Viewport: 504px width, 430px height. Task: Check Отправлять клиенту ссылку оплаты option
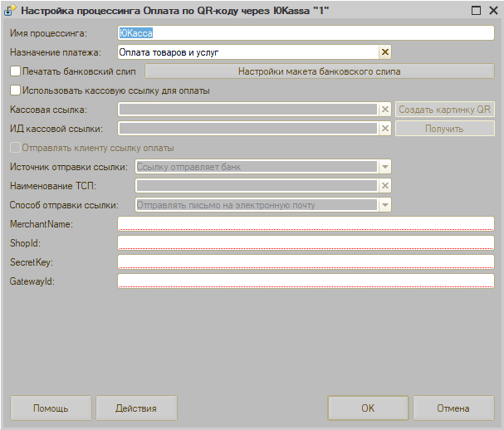pyautogui.click(x=16, y=148)
